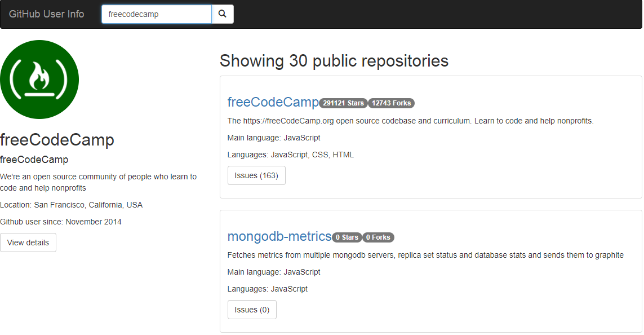Click 'Github user since: November 2014' text
The width and height of the screenshot is (644, 335).
pyautogui.click(x=61, y=222)
